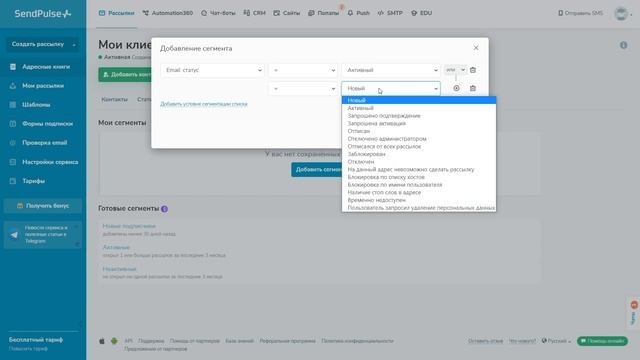Open the first row operator dropdown

[x=303, y=70]
